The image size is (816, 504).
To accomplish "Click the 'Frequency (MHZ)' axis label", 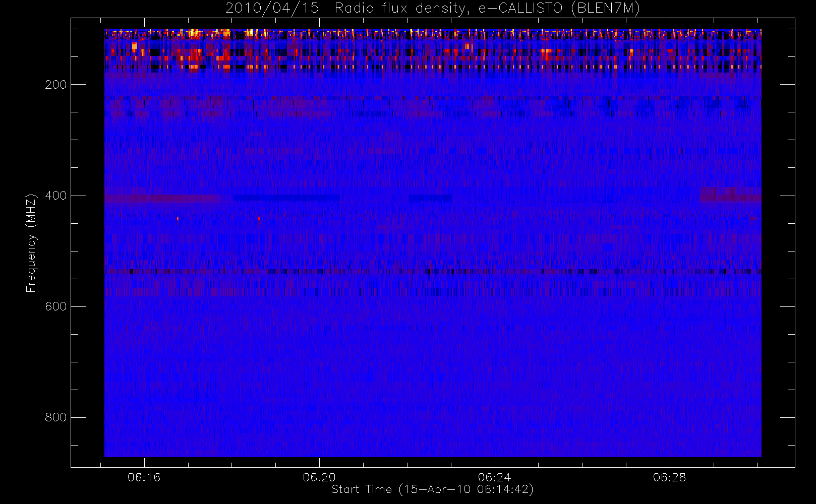I will click(31, 243).
